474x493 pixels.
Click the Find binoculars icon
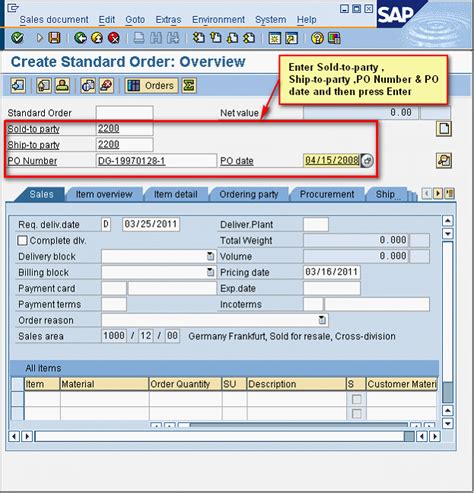156,38
